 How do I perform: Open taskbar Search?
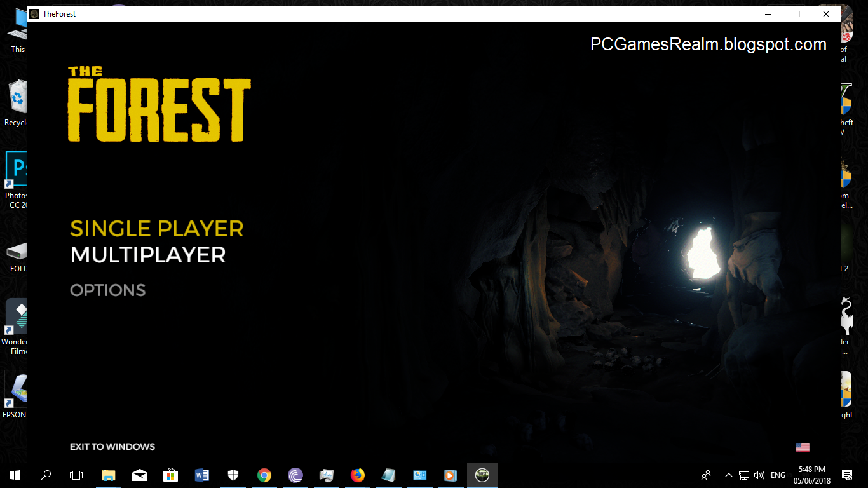tap(46, 475)
